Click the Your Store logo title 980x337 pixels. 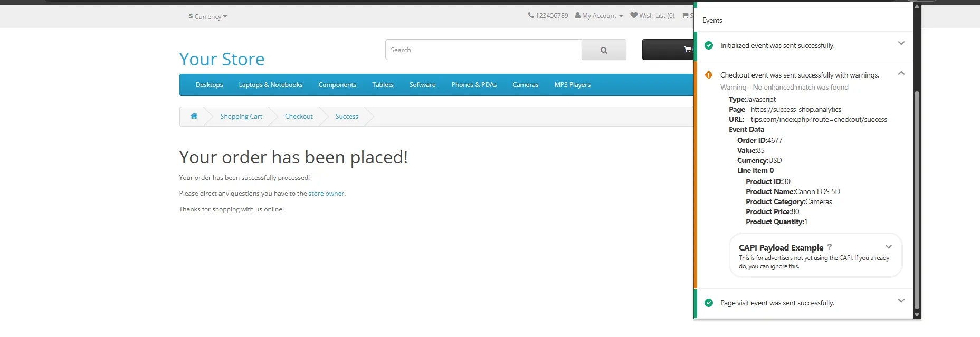(x=222, y=59)
